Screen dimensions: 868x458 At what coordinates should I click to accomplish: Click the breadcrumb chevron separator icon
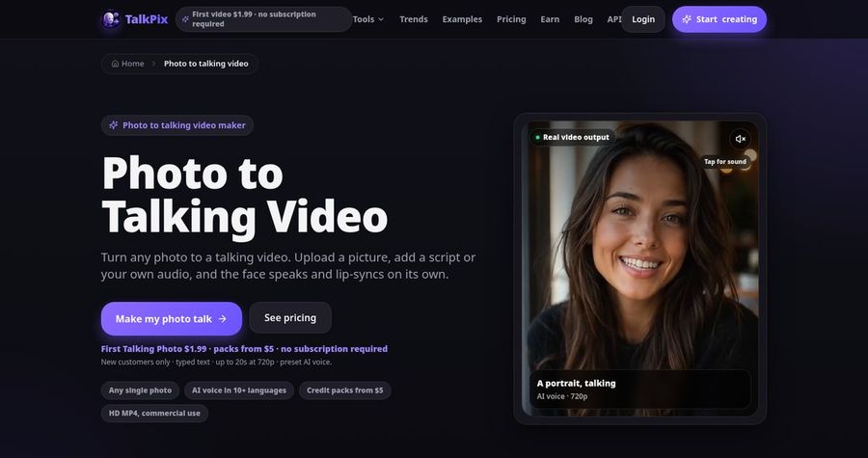154,64
